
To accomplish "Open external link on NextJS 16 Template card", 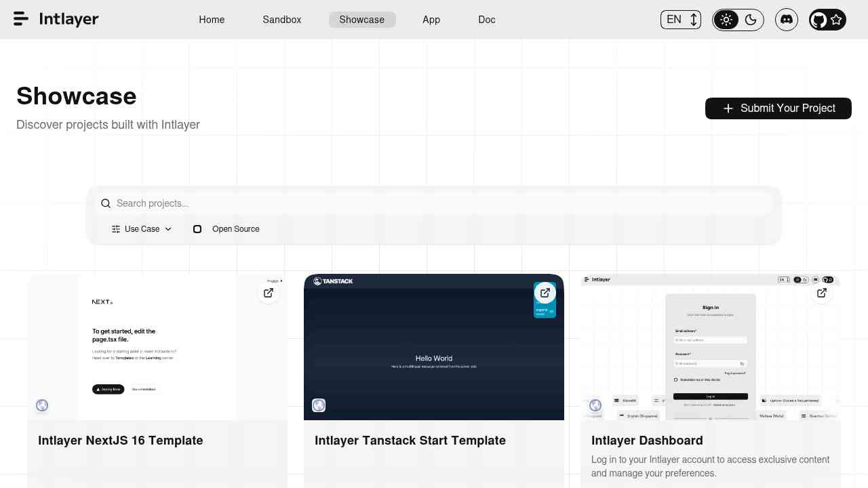I will pos(269,293).
